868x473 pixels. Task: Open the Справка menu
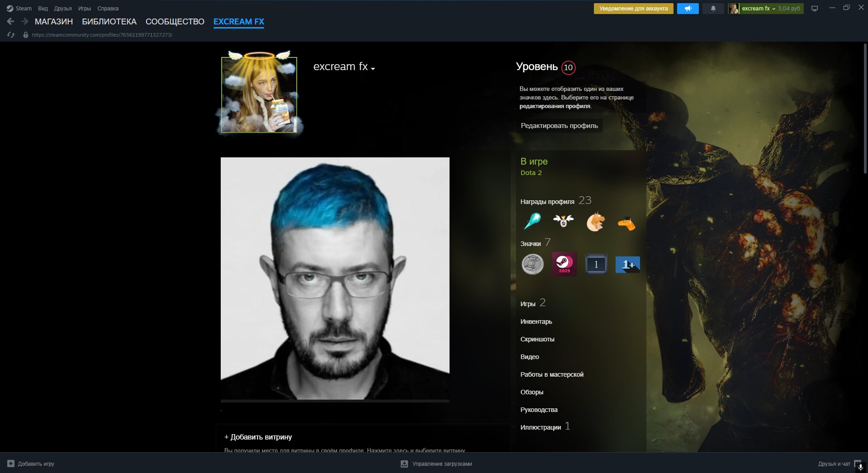[108, 9]
